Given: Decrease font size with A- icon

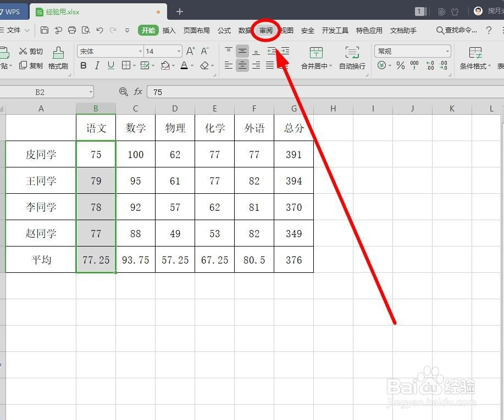Looking at the screenshot, I should [204, 51].
